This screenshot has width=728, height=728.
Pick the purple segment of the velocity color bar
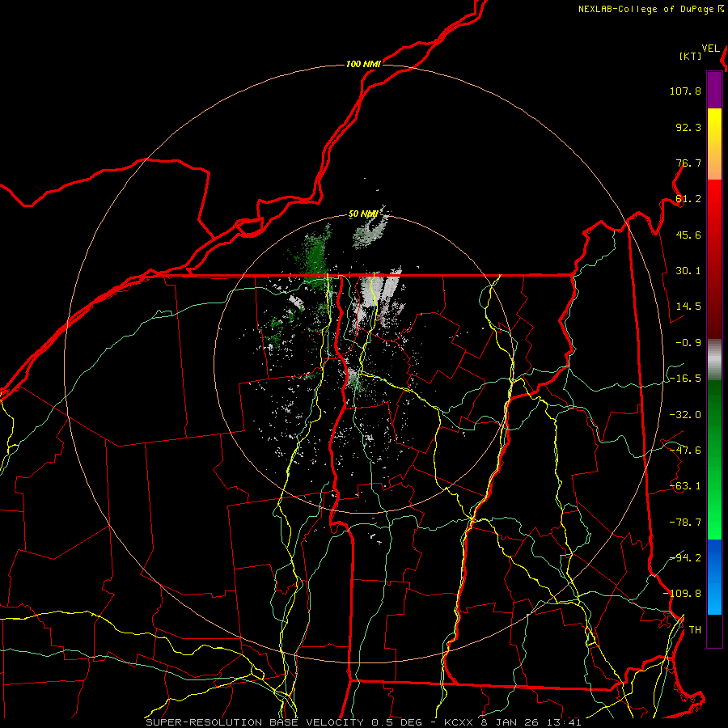[x=714, y=90]
